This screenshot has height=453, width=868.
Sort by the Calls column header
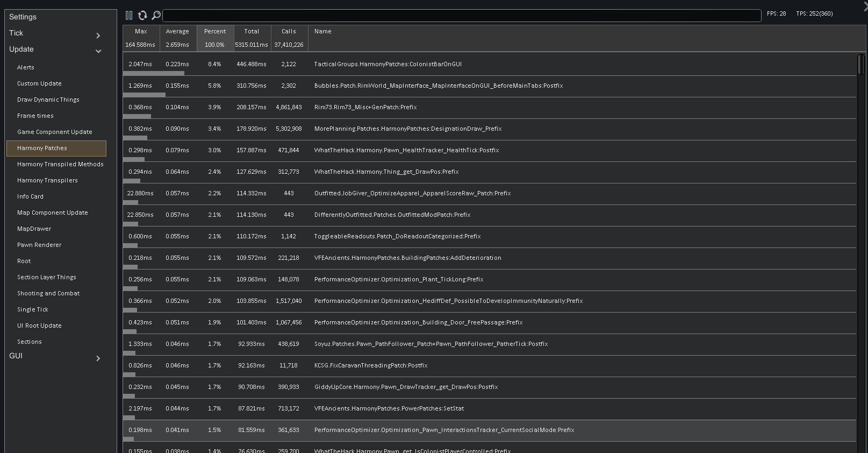(x=289, y=31)
